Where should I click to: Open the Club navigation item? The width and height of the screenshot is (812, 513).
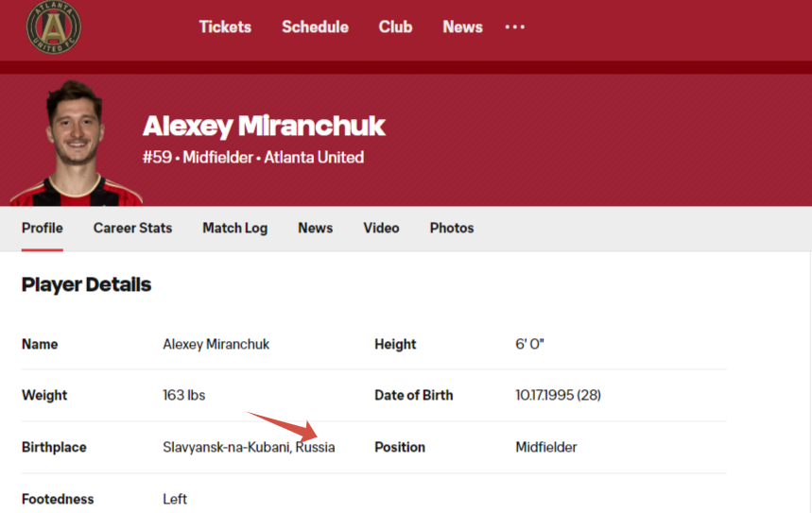point(395,26)
